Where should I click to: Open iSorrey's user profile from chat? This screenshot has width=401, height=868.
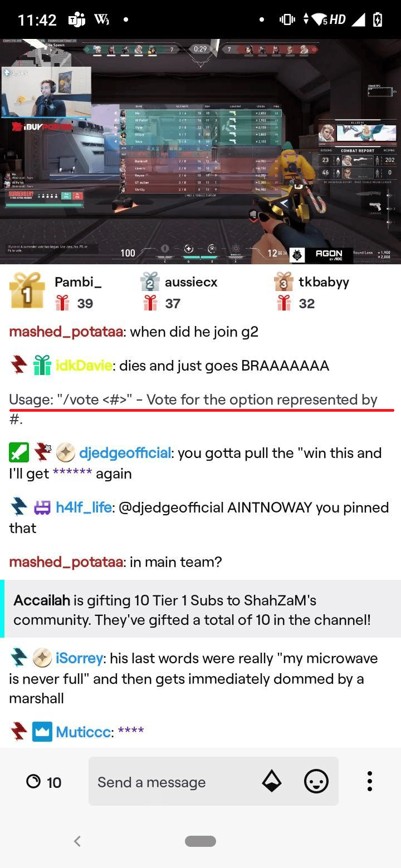pos(79,658)
